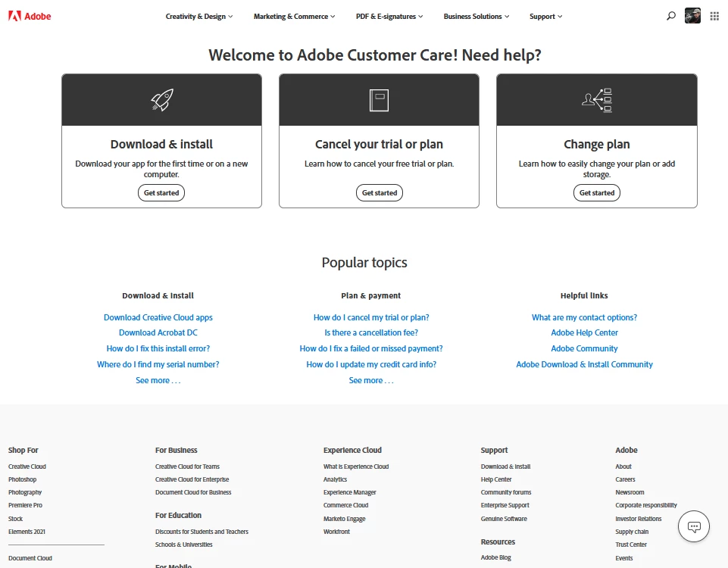Expand Business Solutions menu
The width and height of the screenshot is (728, 568).
coord(476,16)
